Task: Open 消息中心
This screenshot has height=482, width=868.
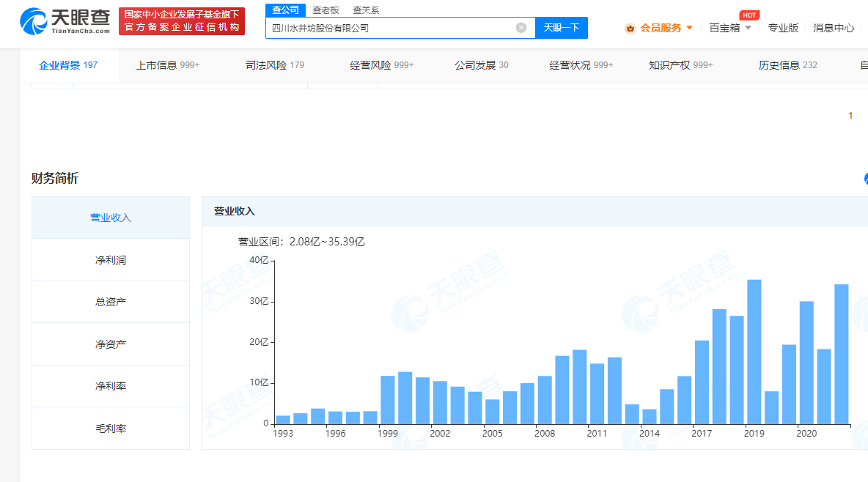Action: [x=833, y=28]
